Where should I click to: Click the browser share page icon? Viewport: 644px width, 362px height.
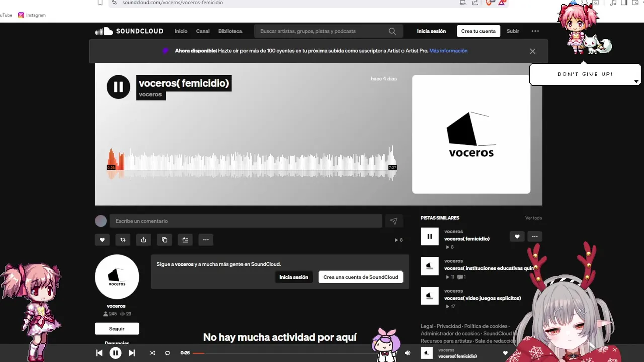(x=475, y=3)
